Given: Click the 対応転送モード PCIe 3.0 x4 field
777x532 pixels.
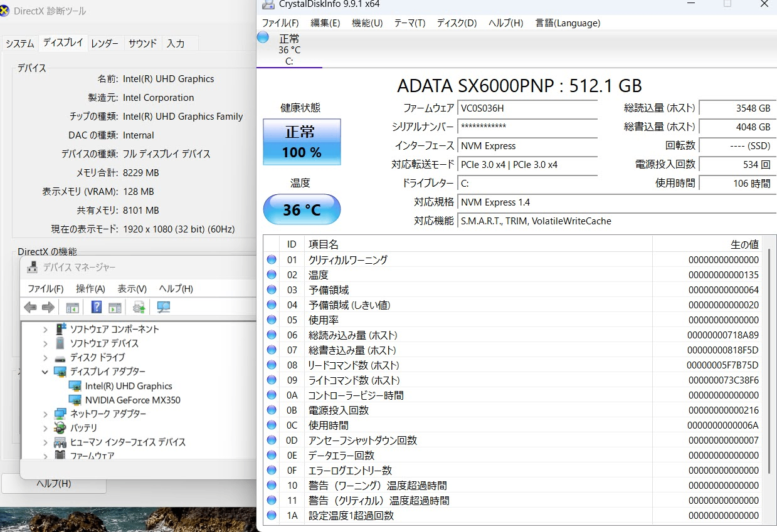Looking at the screenshot, I should 527,165.
